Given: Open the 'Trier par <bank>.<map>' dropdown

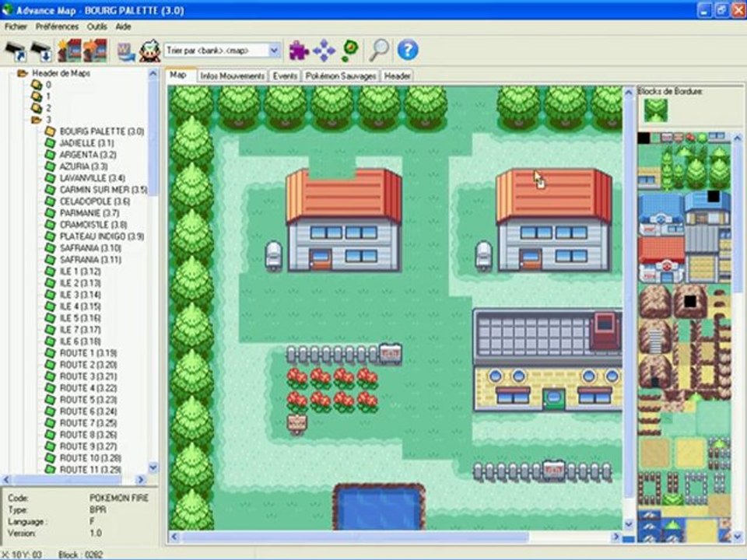Looking at the screenshot, I should (x=275, y=51).
